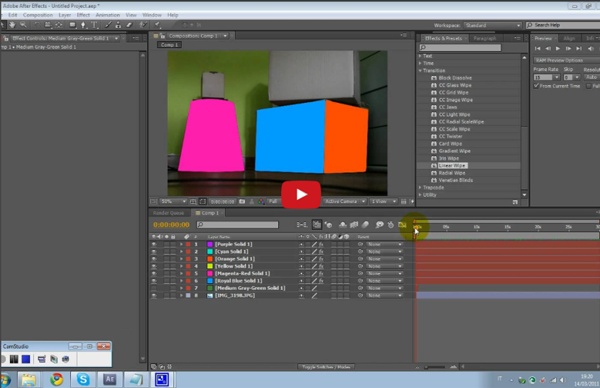The image size is (600, 388).
Task: Switch to the Paragraph panel tab
Action: [x=484, y=38]
